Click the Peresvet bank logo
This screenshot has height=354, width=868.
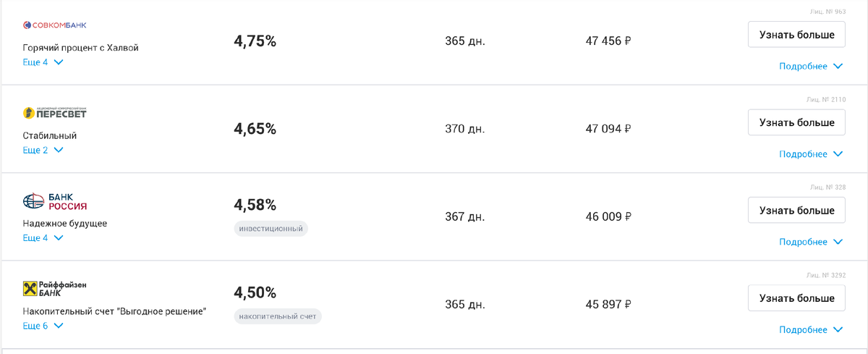[55, 113]
